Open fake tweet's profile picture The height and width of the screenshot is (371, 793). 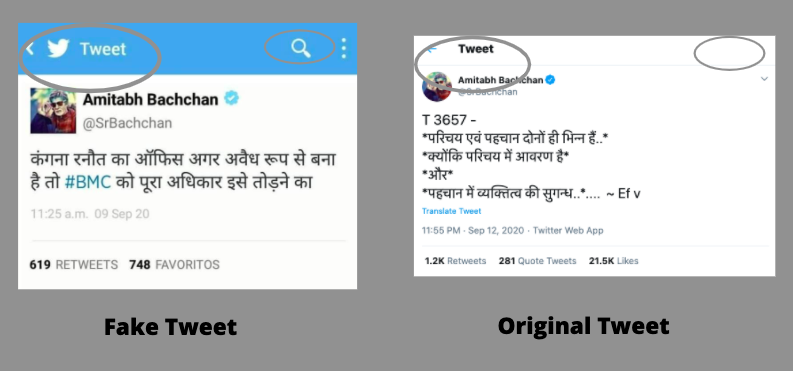tap(53, 111)
